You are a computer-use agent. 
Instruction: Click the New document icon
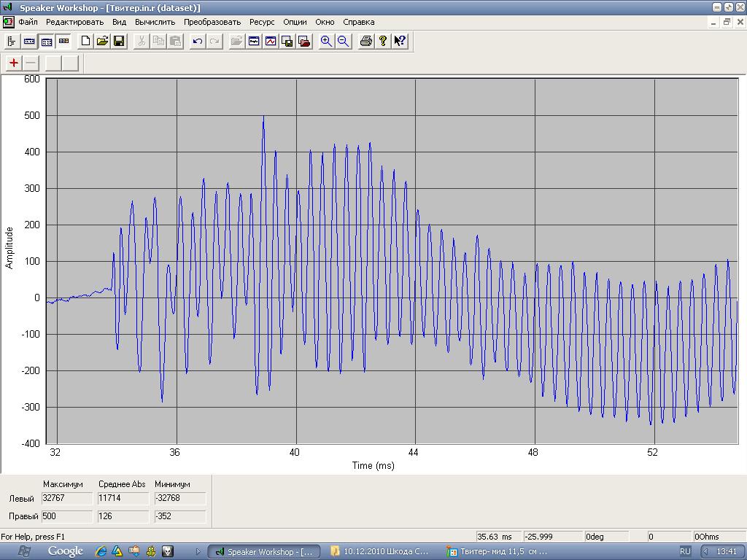point(85,42)
